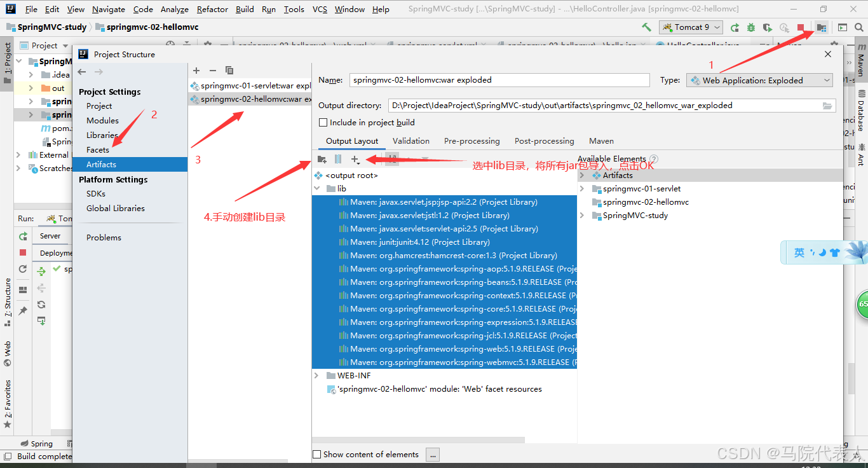Expand Artifacts in Available Elements
Image resolution: width=868 pixels, height=468 pixels.
click(582, 175)
